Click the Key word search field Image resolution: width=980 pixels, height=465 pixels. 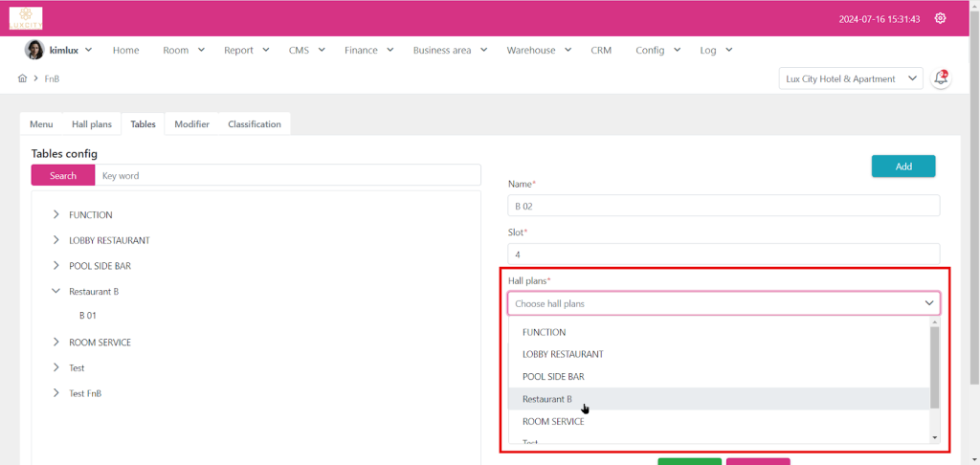tap(287, 175)
